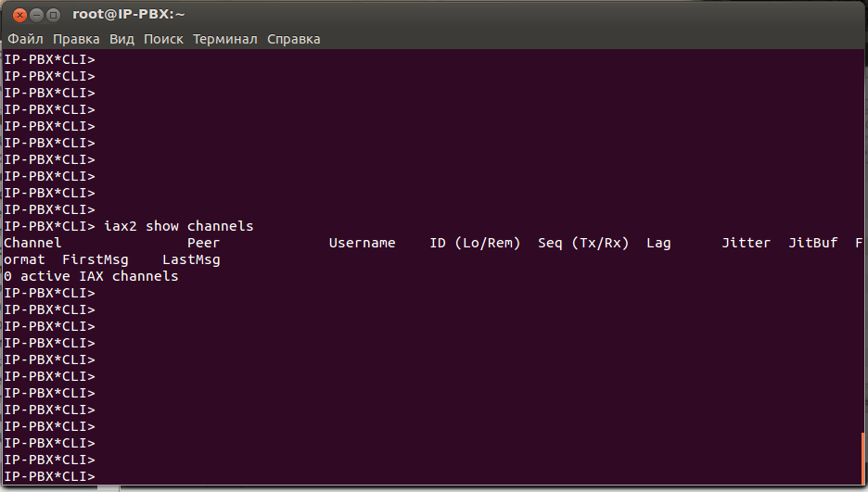Click the Jitter column header text
Image resolution: width=868 pixels, height=492 pixels.
click(746, 243)
